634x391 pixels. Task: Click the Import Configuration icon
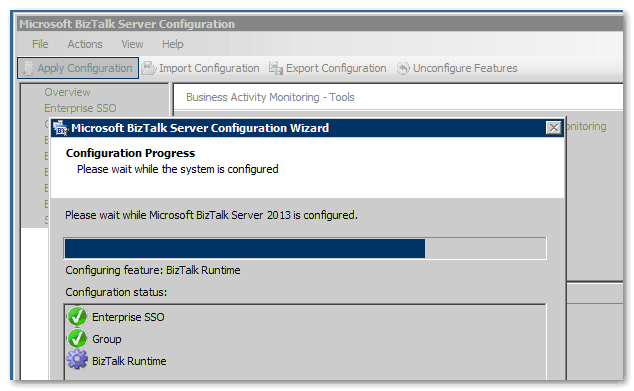point(149,68)
